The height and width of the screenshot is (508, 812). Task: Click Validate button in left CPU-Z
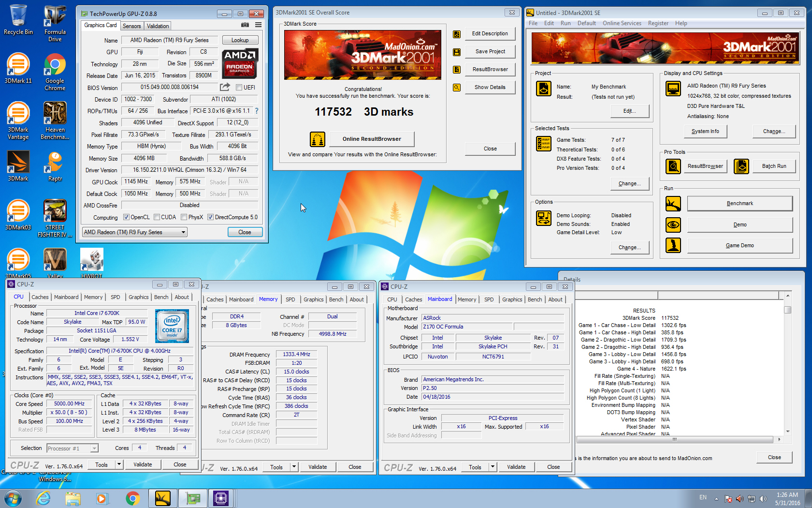coord(143,464)
